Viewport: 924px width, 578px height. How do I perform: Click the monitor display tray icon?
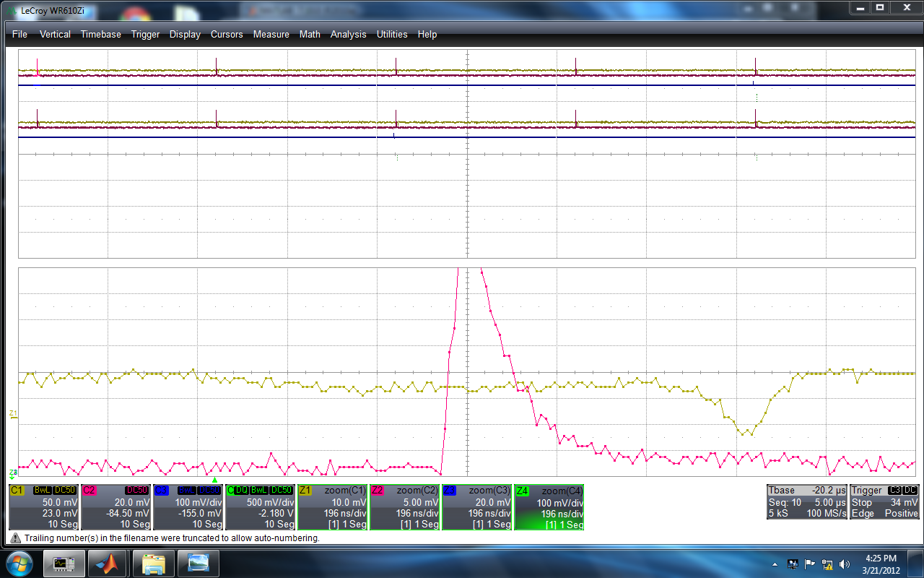(x=793, y=564)
